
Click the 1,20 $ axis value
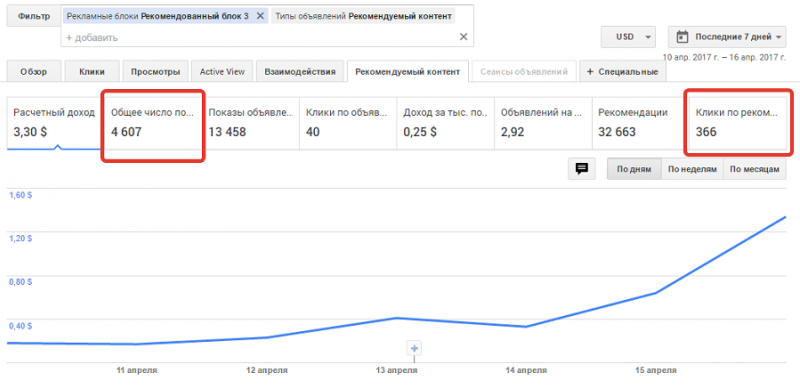coord(20,238)
